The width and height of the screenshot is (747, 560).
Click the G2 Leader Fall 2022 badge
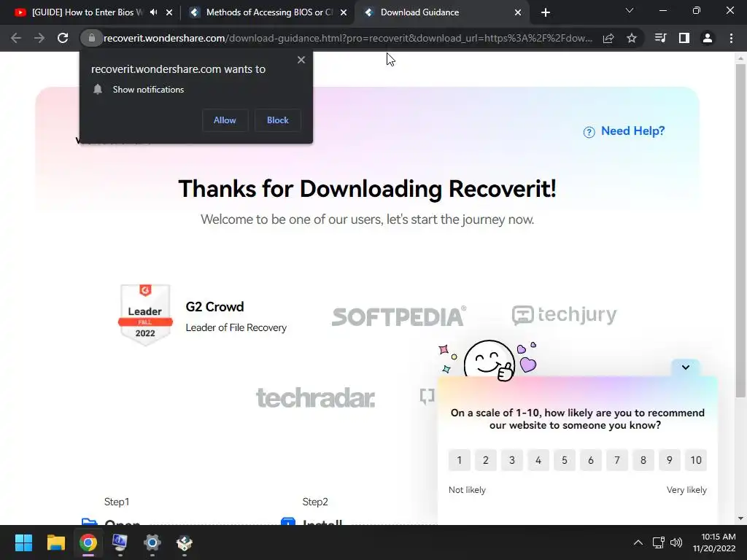coord(145,314)
